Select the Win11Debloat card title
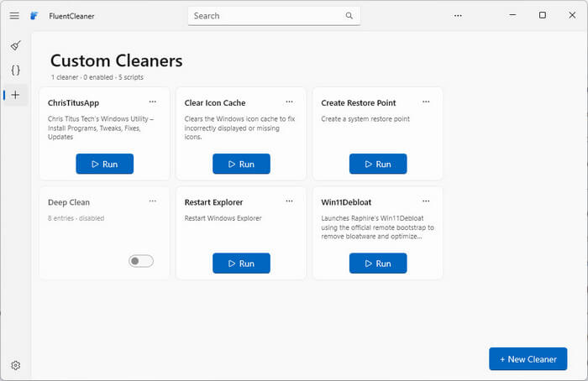Viewport: 588px width, 381px height. (x=346, y=202)
